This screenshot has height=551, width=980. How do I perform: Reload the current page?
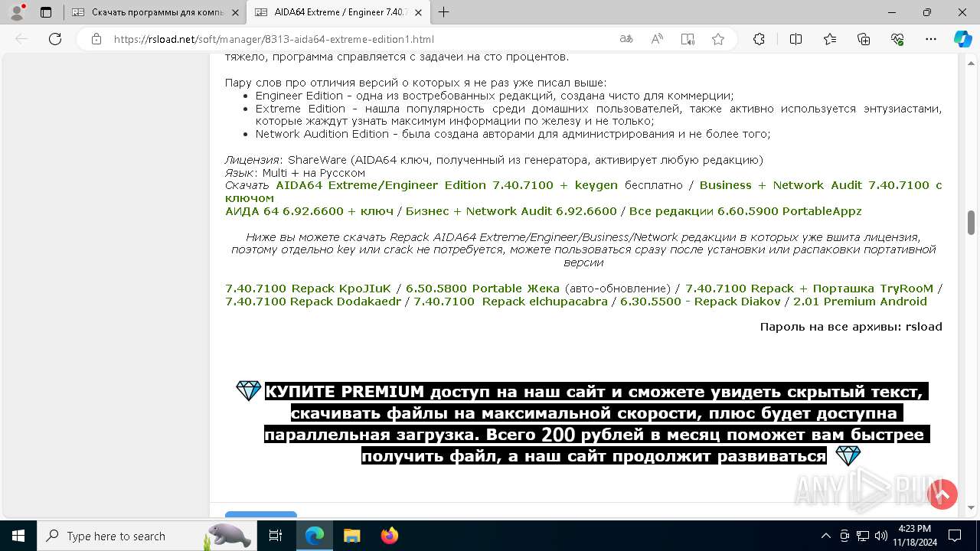(55, 39)
